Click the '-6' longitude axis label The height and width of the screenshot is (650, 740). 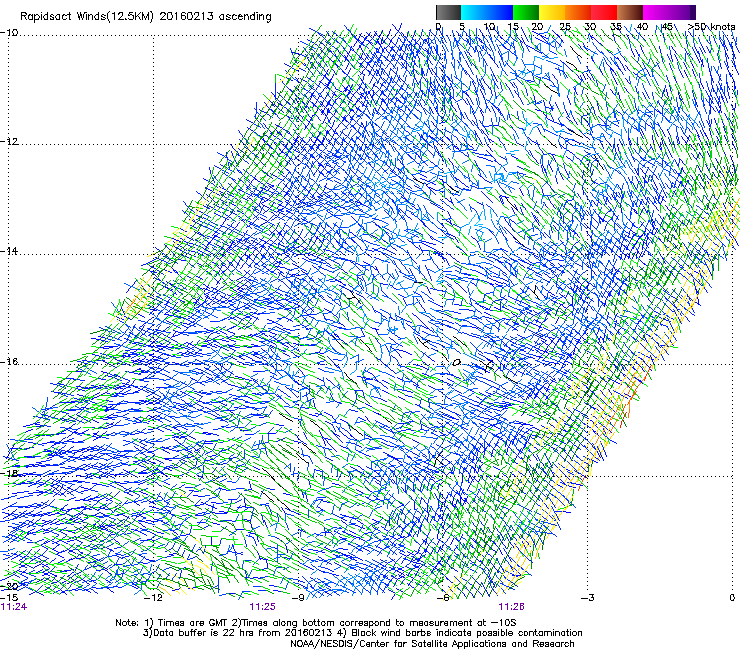[443, 598]
